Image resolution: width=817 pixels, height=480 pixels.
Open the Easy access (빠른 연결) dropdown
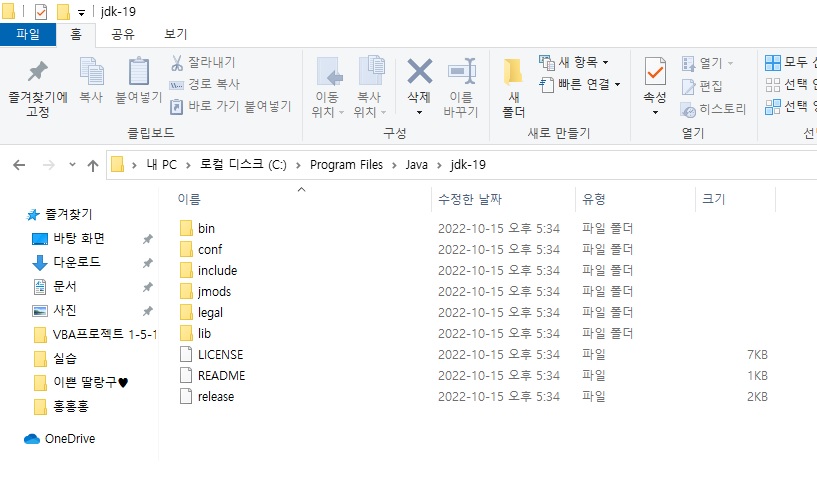click(x=617, y=84)
